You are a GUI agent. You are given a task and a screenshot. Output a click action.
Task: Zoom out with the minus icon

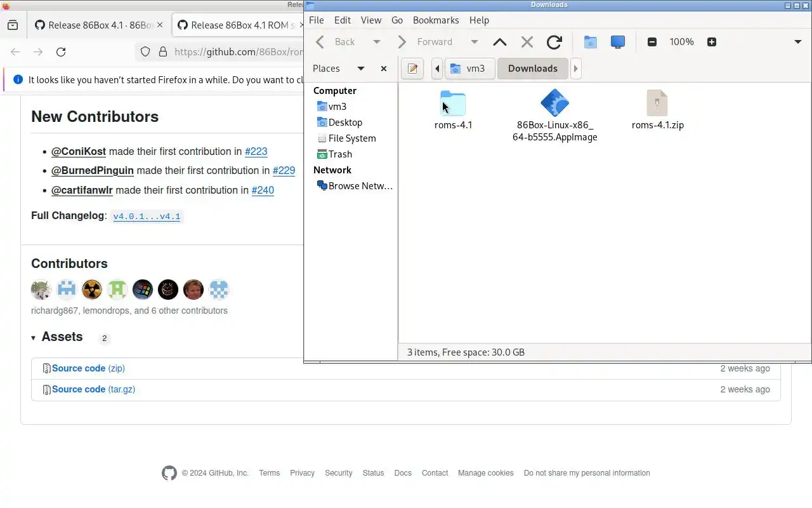point(652,42)
